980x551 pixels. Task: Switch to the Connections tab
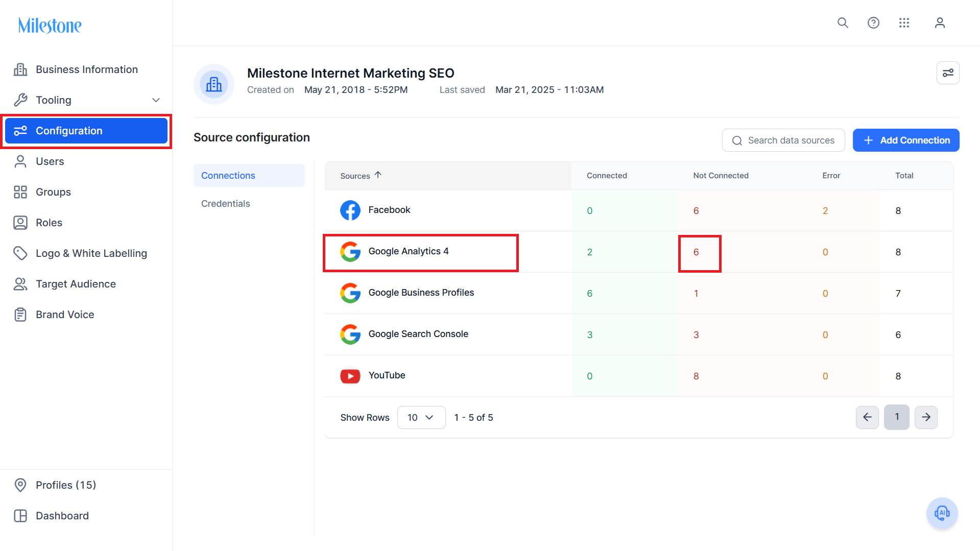(x=249, y=175)
